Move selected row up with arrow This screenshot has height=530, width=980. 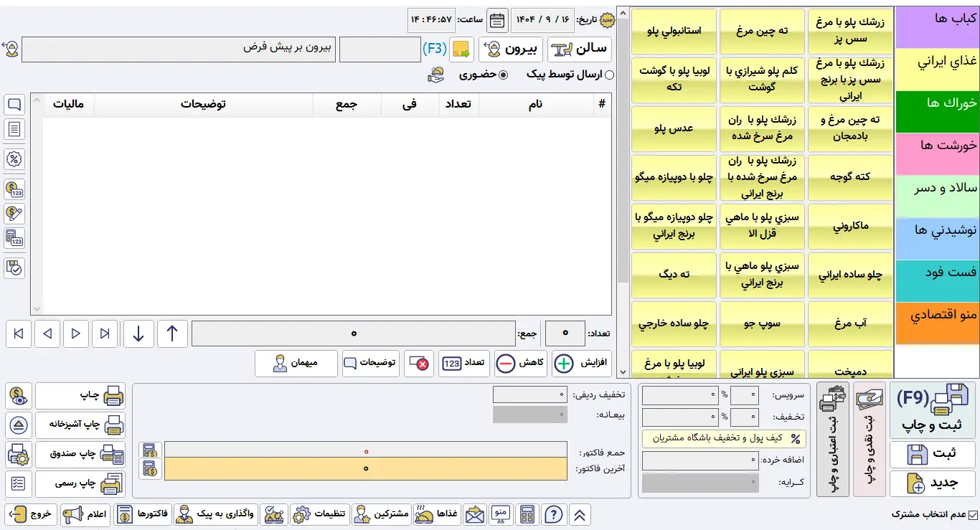(172, 333)
